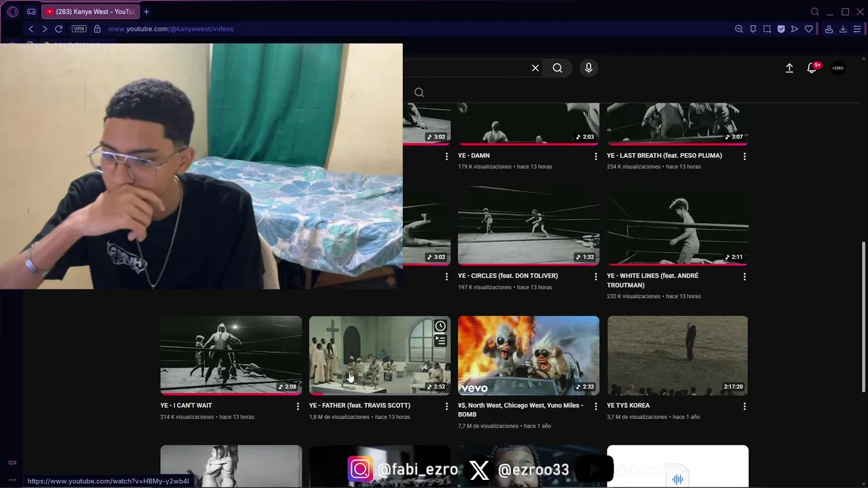
Task: Open title YE - WHITE LINES (feat. ANDRÉ TROUTMAN)
Action: click(652, 281)
